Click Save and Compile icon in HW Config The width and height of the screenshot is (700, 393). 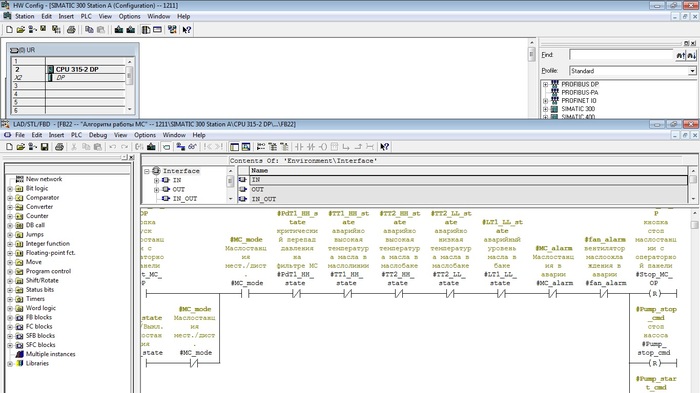pos(55,29)
